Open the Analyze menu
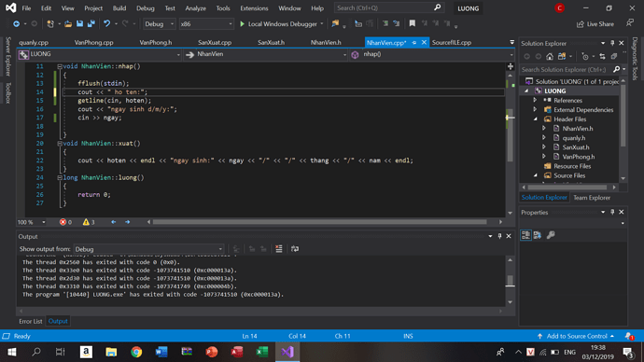The height and width of the screenshot is (362, 644). pos(195,8)
